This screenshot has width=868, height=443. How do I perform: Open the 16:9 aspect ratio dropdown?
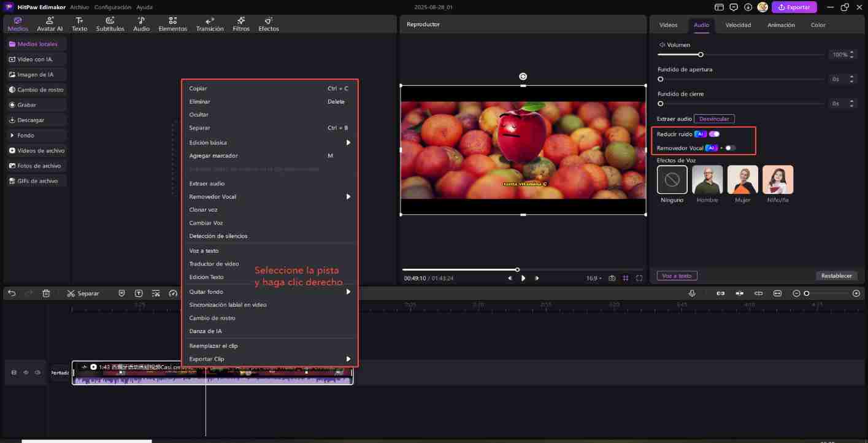[x=594, y=278]
